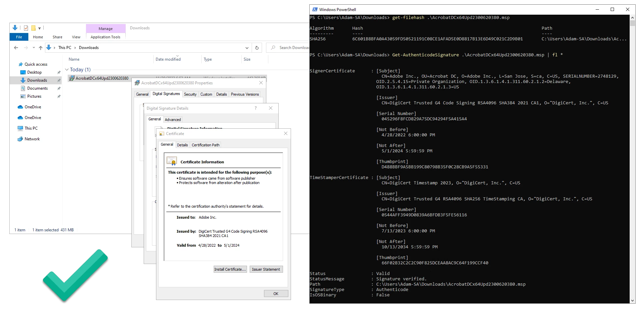Click the New folder quick access icon
The height and width of the screenshot is (316, 644).
click(33, 28)
